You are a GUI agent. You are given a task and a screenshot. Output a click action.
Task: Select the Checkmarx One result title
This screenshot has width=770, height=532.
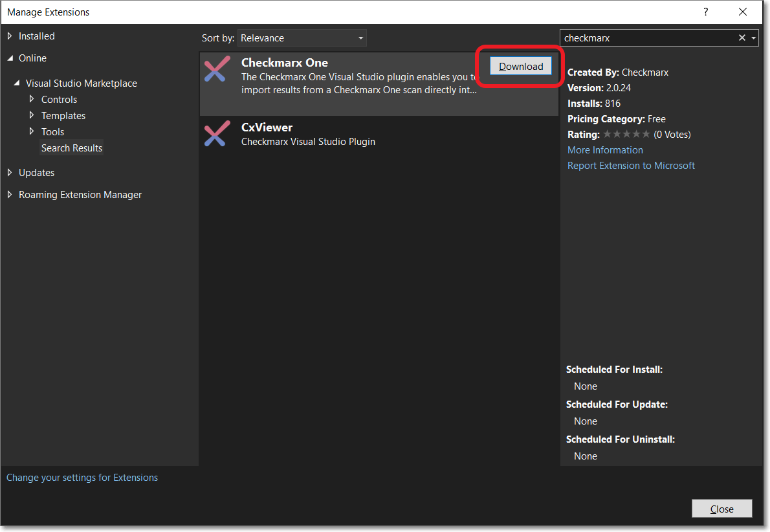coord(284,62)
